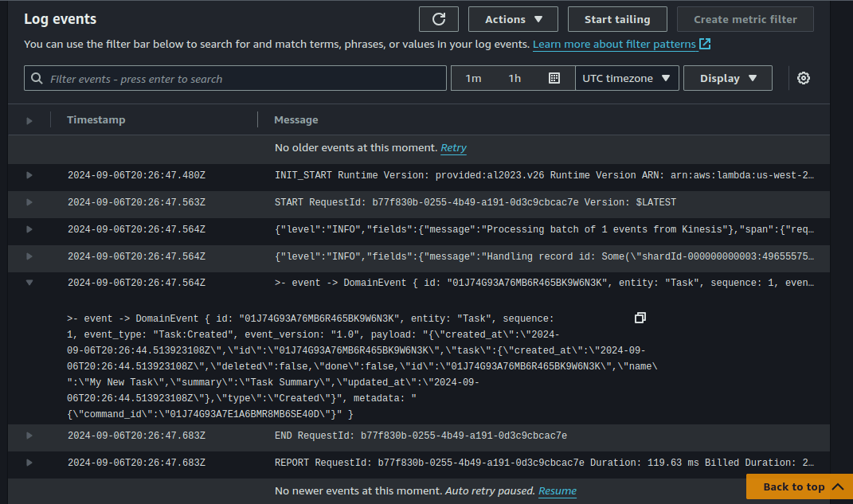853x504 pixels.
Task: Click the INIT_START Runtime Version message
Action: pos(544,175)
